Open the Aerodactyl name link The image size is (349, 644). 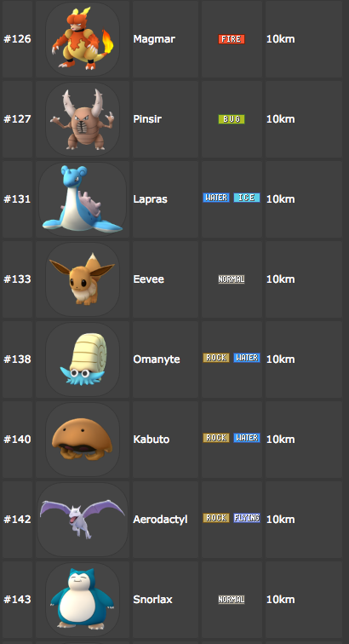[160, 520]
